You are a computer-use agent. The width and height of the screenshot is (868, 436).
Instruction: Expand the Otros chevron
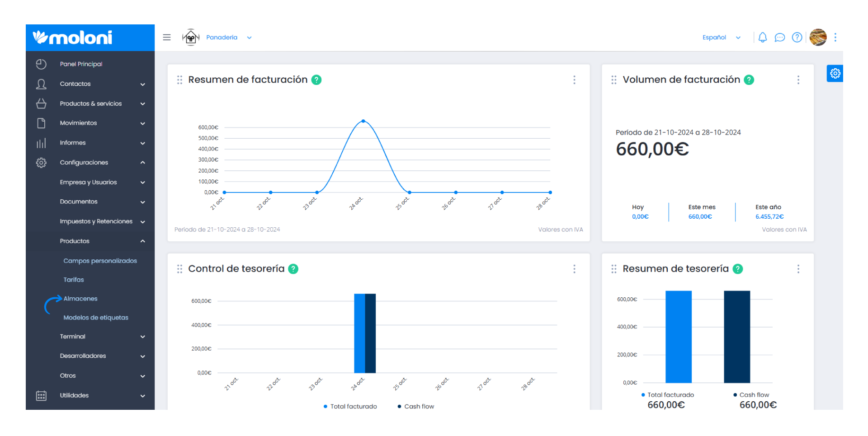point(143,376)
